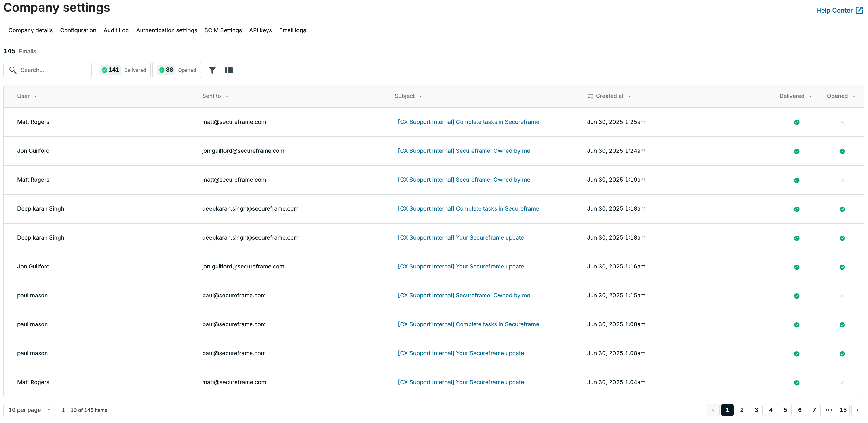Image resolution: width=868 pixels, height=423 pixels.
Task: Open Matt Rogers' 1:25am Complete tasks email
Action: click(x=468, y=122)
